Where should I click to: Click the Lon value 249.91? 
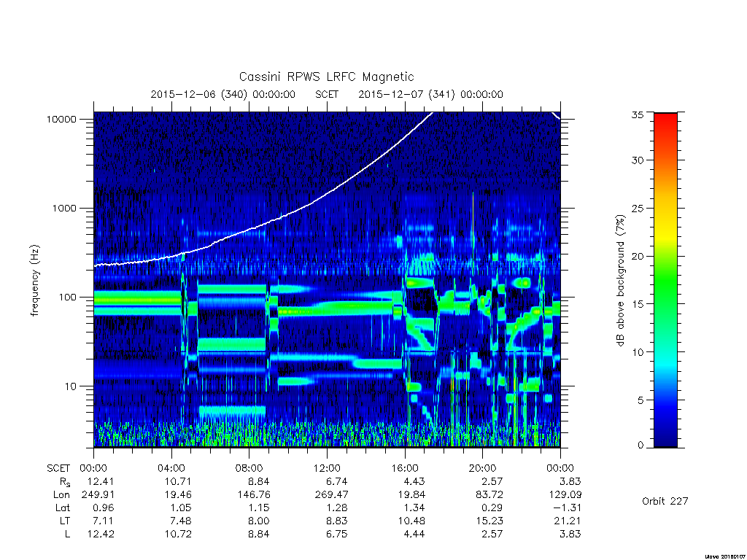[98, 495]
